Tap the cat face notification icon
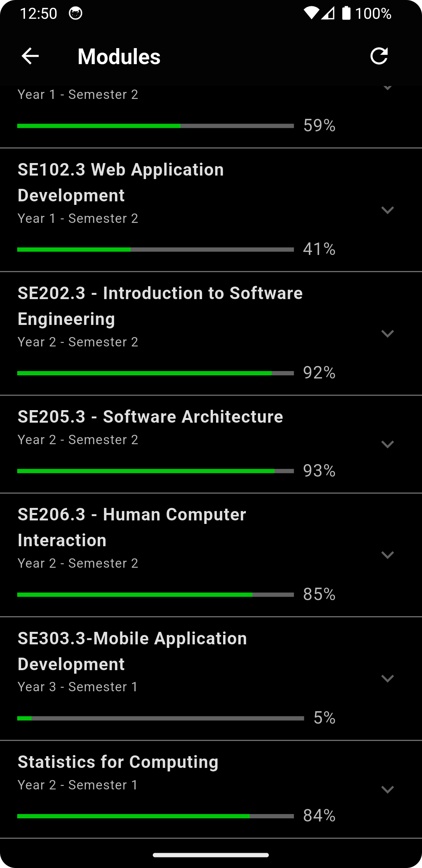This screenshot has width=422, height=868. point(75,13)
